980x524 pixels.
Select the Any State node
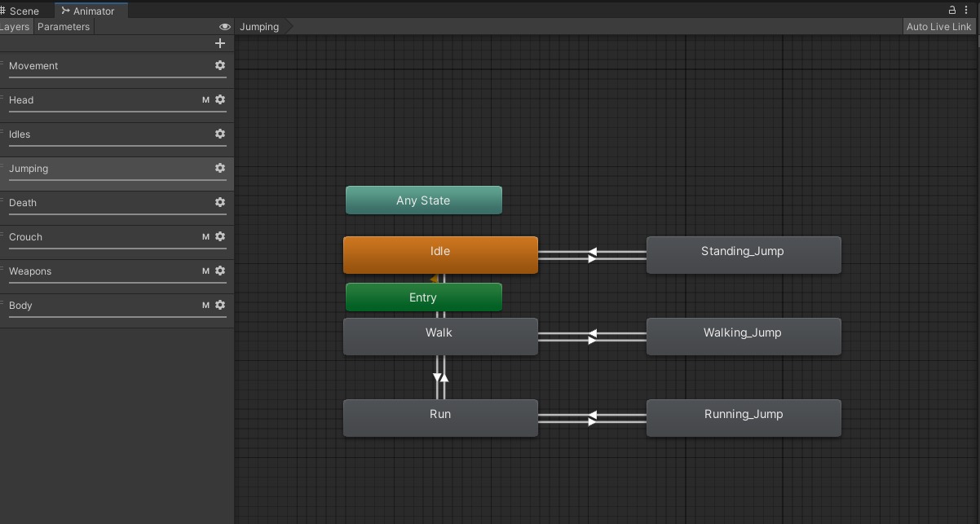click(424, 200)
